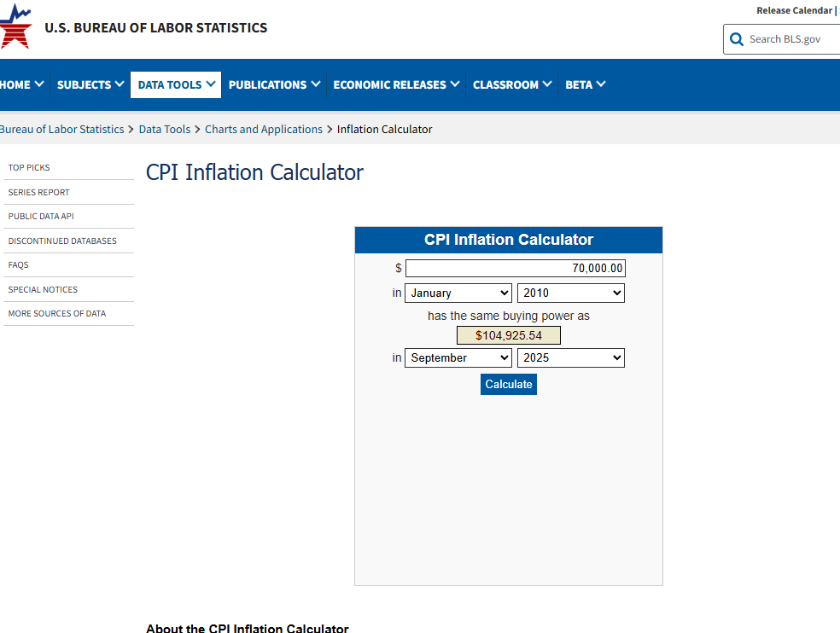This screenshot has height=633, width=840.
Task: Click the search magnifier icon
Action: tap(737, 39)
